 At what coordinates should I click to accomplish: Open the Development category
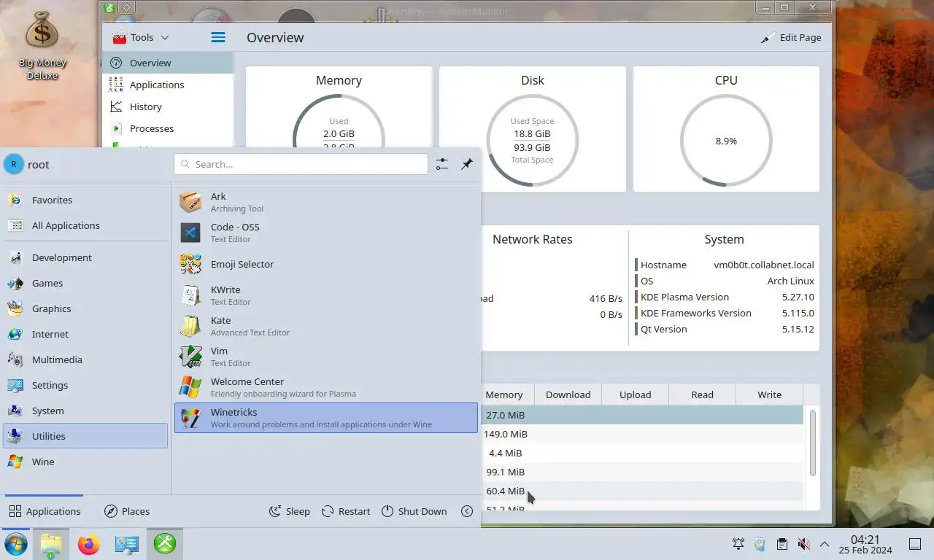[x=85, y=257]
